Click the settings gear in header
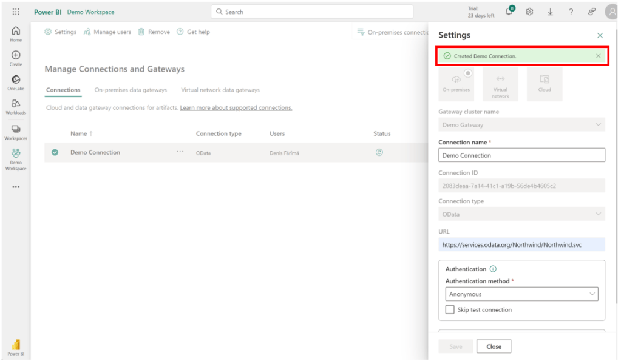Image resolution: width=621 pixels, height=364 pixels. [x=529, y=12]
